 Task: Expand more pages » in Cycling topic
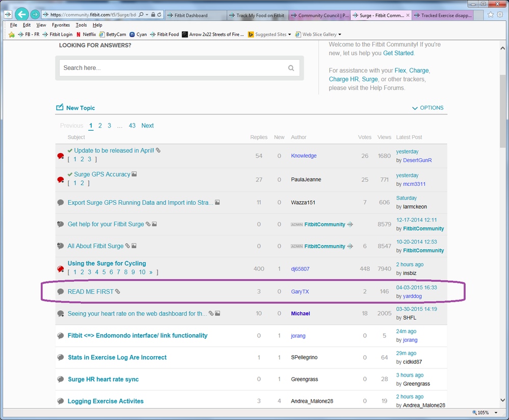pyautogui.click(x=150, y=272)
